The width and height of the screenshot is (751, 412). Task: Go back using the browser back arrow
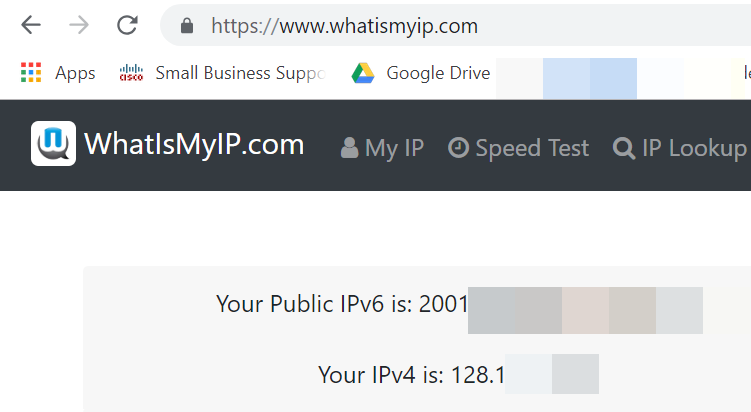(31, 25)
